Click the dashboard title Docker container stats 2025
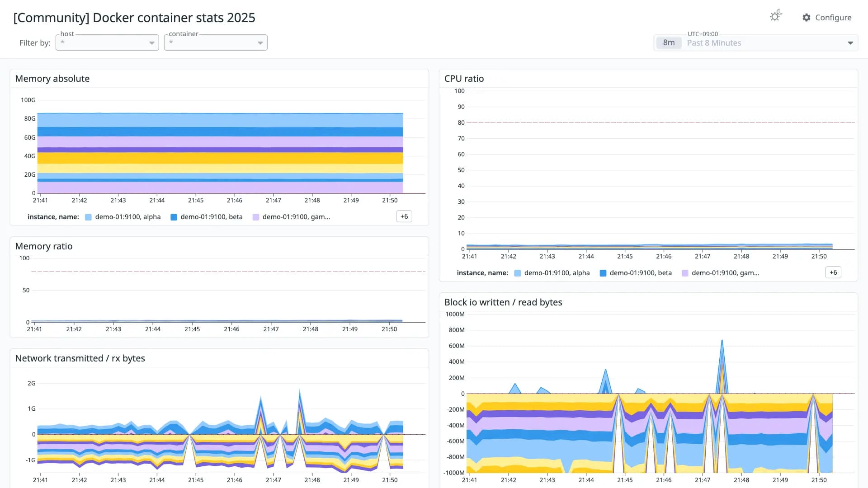Screen dimensions: 868x488 click(134, 18)
